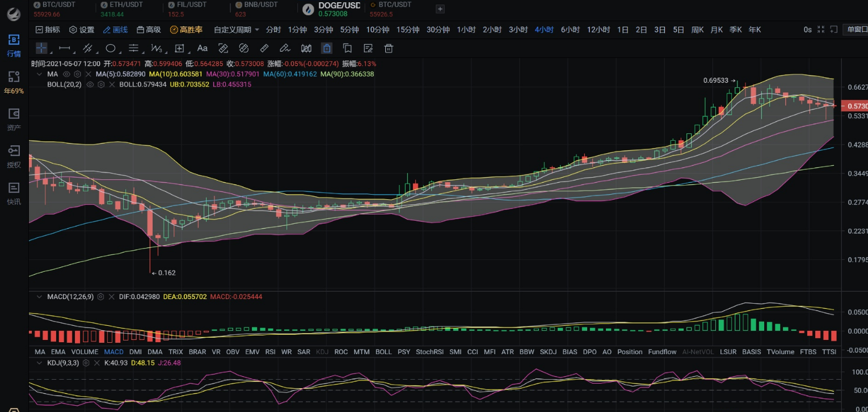Viewport: 868px width, 412px height.
Task: Click the candlestick style tool icon
Action: (x=306, y=48)
